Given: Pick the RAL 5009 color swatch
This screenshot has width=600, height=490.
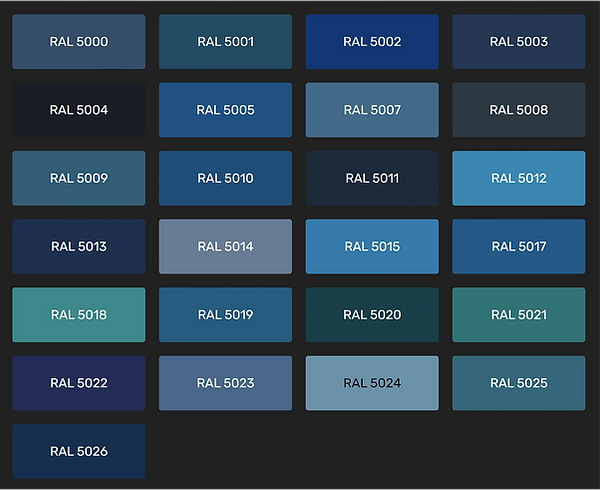Looking at the screenshot, I should [x=79, y=178].
